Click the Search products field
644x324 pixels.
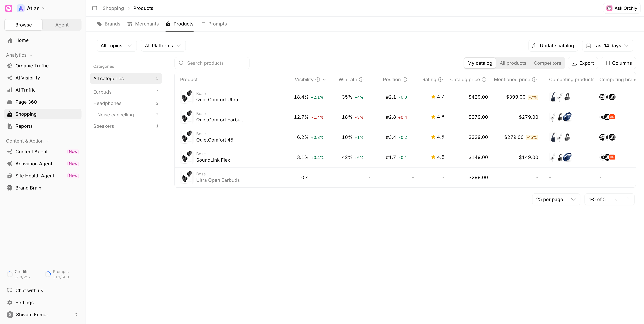coord(212,63)
